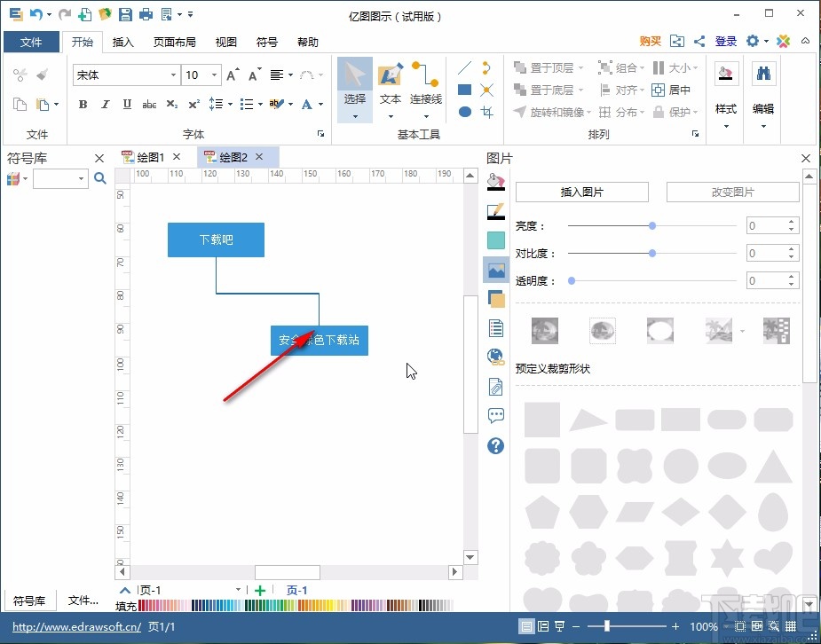
Task: Click the 登录 login link
Action: 726,42
